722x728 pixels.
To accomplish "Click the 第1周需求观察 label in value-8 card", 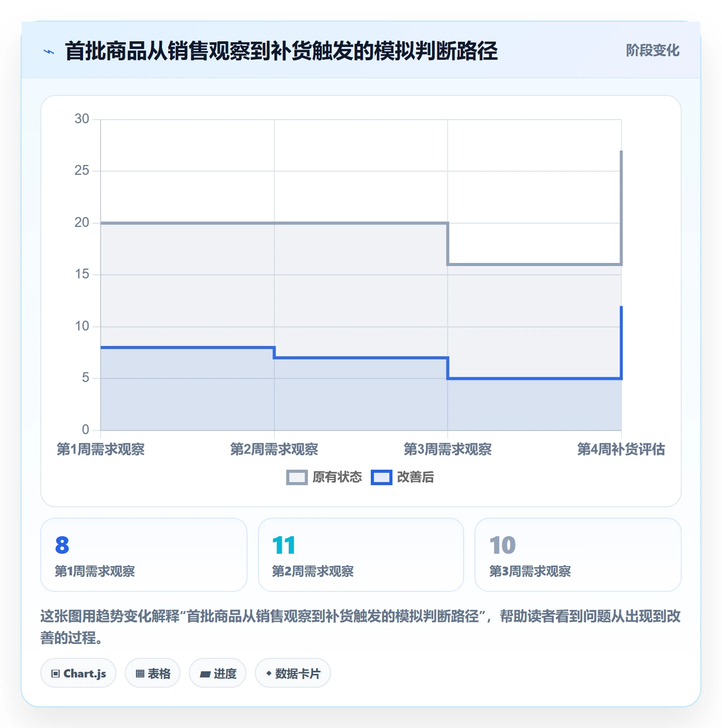I will [x=95, y=571].
